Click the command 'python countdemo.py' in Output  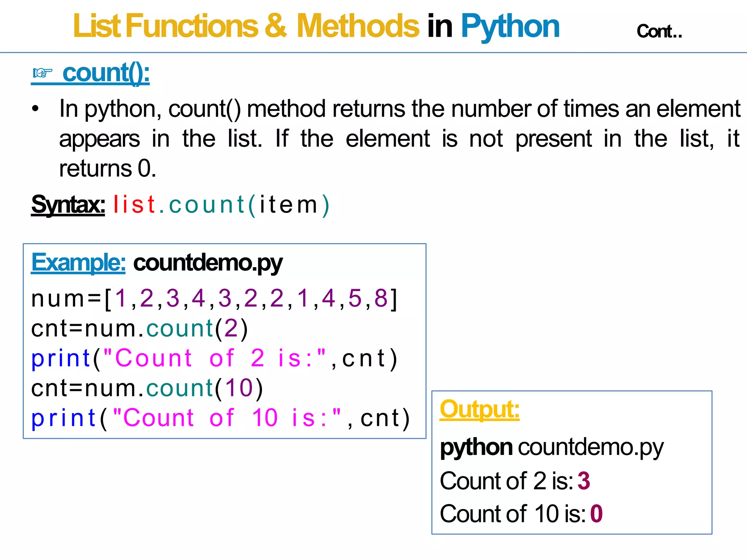point(552,447)
